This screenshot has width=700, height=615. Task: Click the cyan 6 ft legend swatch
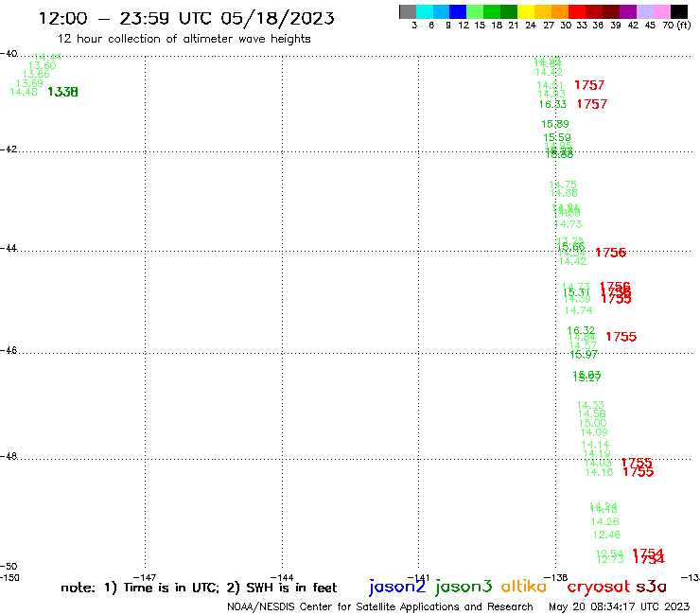[x=425, y=11]
